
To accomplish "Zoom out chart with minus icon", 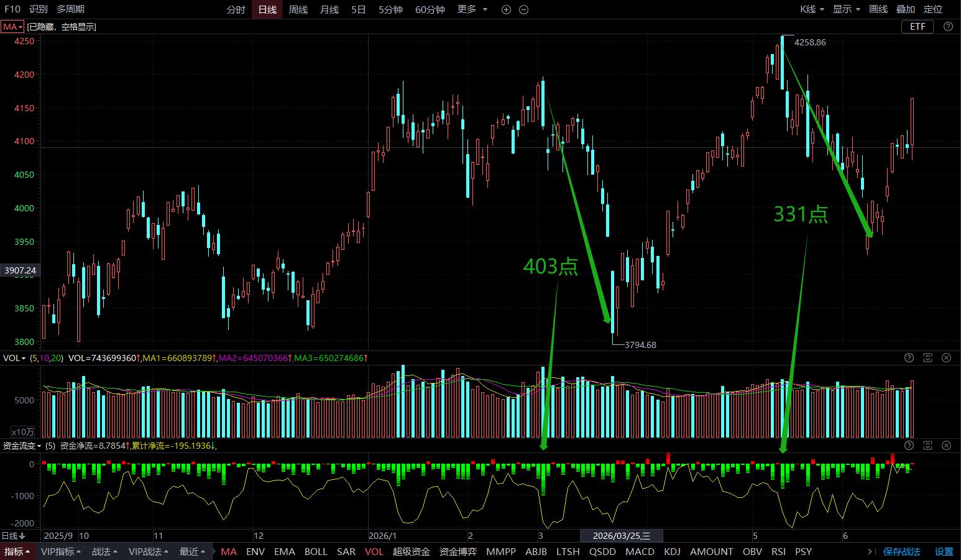I will [523, 9].
